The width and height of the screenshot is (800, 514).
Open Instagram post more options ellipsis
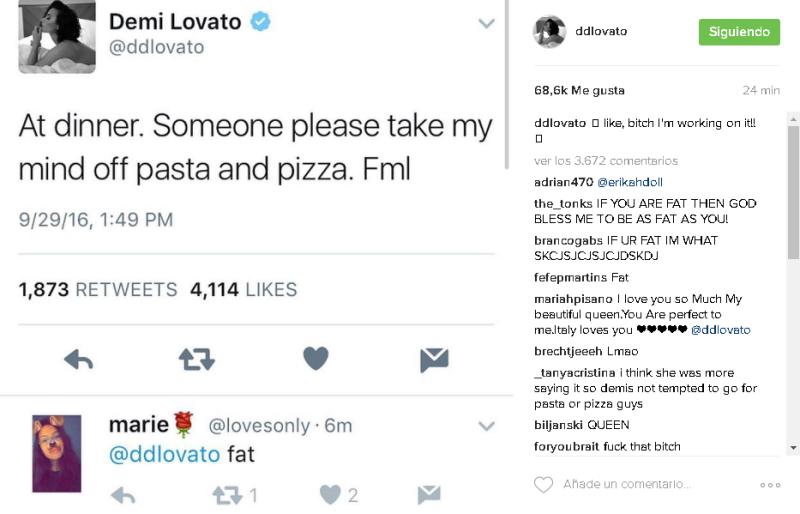coord(770,485)
